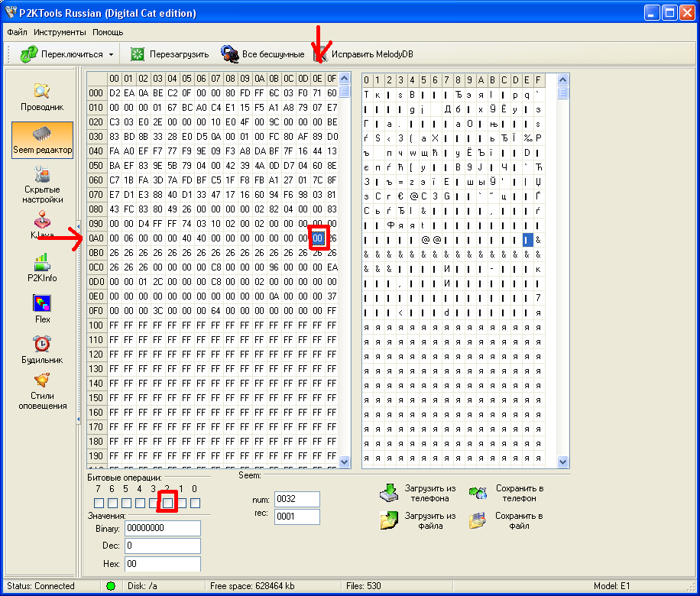Toggle bit 4 checkbox
Screen dimensions: 700x596
tap(140, 503)
